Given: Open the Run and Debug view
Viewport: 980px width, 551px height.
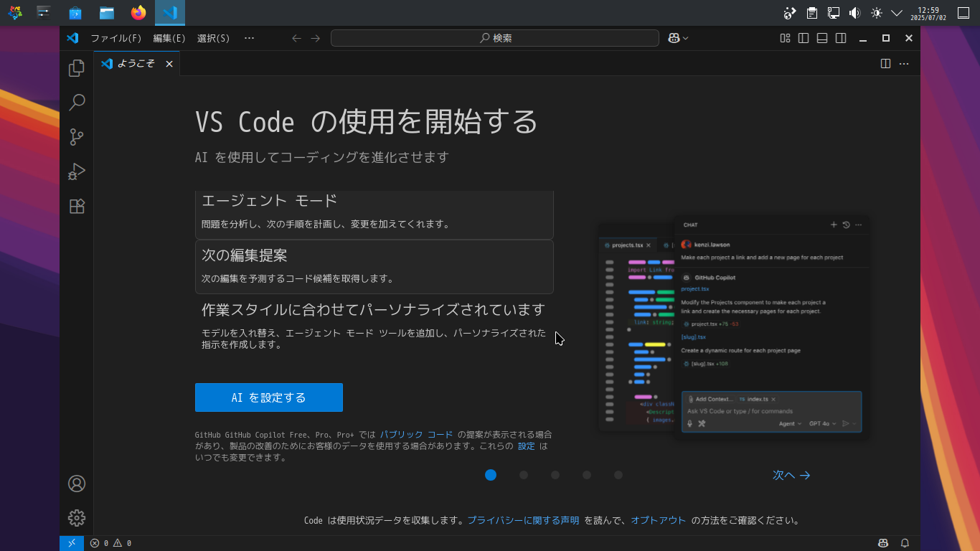Looking at the screenshot, I should click(77, 171).
